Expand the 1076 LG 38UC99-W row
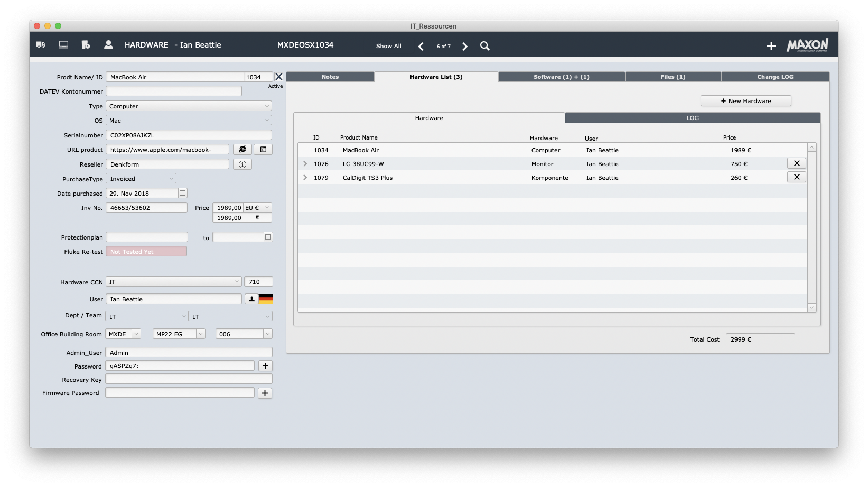868x487 pixels. click(305, 164)
